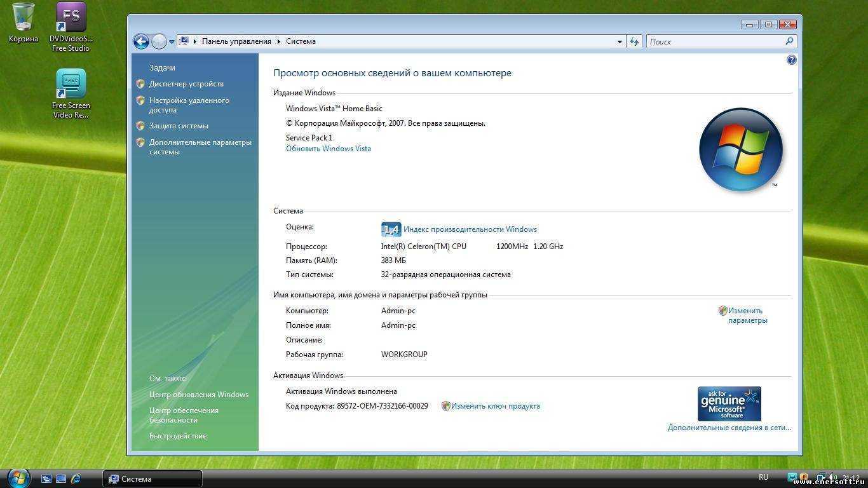Viewport: 868px width, 488px height.
Task: Click the WORKGROUP value
Action: click(404, 355)
